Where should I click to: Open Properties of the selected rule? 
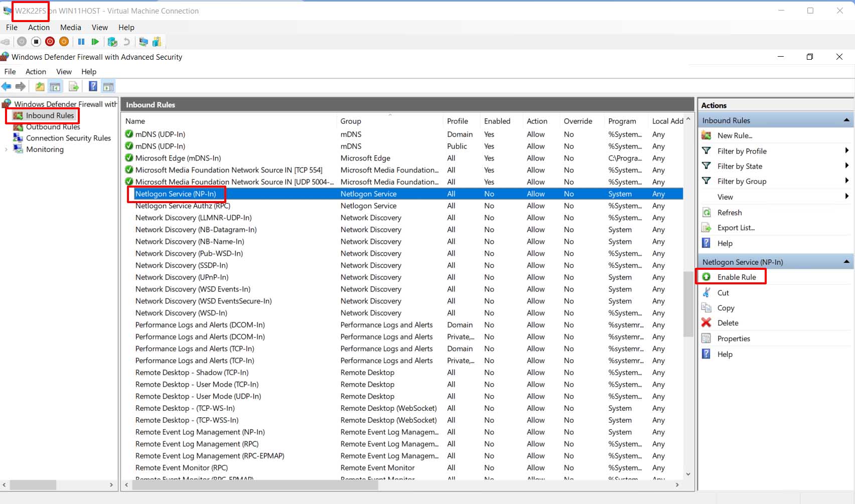(734, 339)
